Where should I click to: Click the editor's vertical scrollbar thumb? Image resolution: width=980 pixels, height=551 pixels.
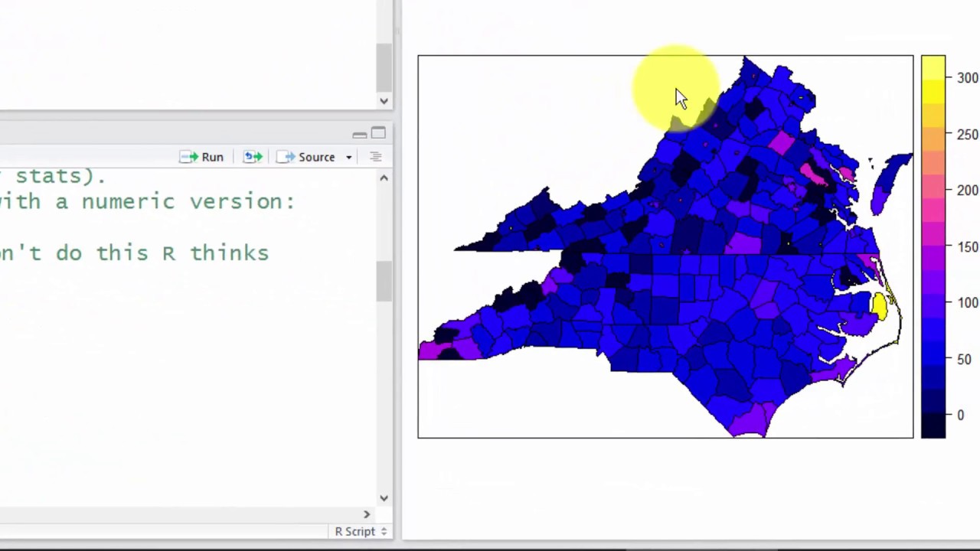[384, 281]
